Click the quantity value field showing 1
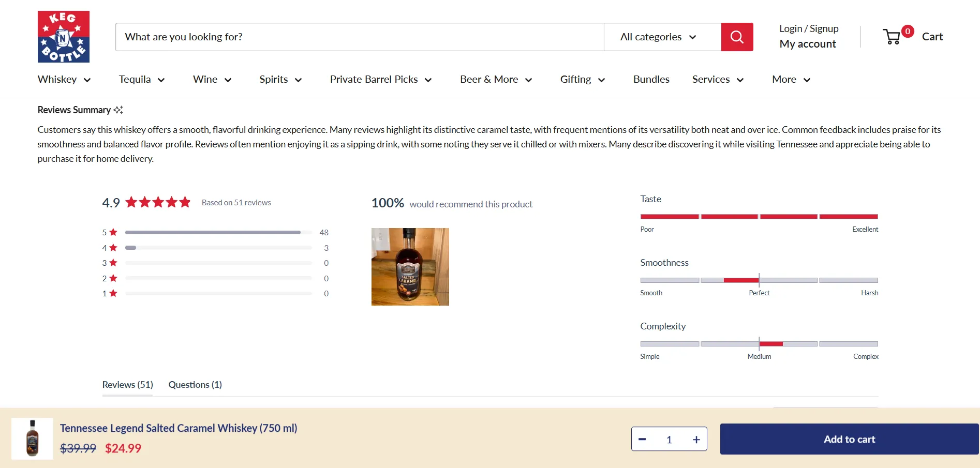 coord(669,440)
